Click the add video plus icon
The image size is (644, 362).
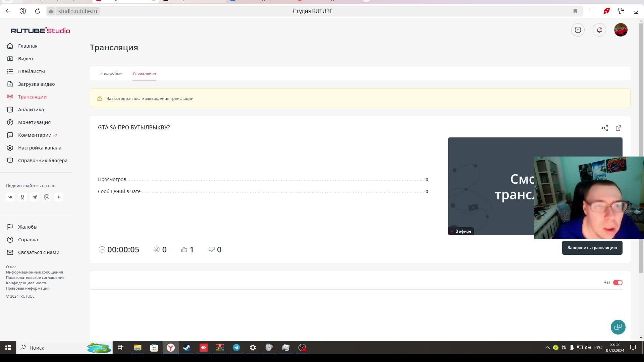(x=578, y=30)
